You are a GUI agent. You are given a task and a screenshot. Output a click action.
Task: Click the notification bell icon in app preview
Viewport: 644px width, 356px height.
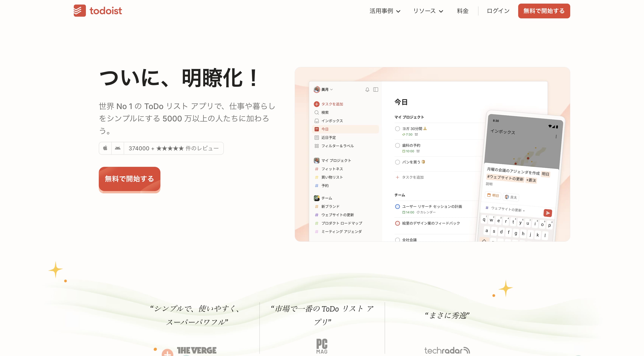coord(367,90)
